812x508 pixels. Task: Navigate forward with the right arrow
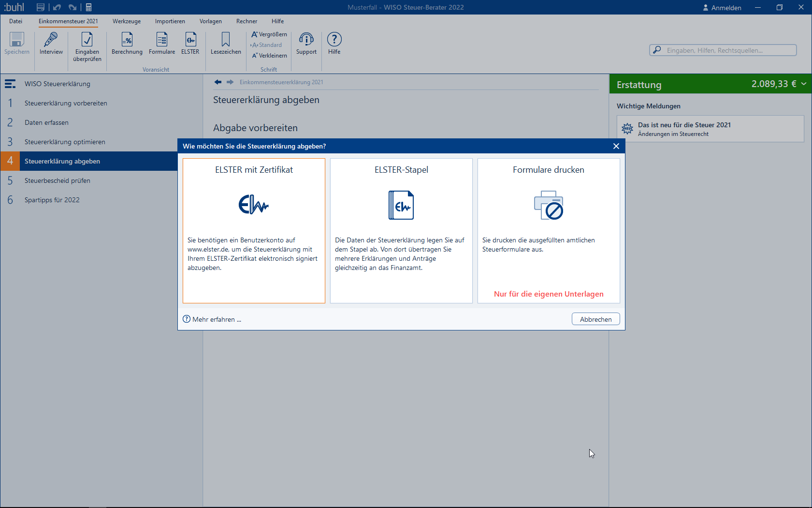tap(230, 82)
